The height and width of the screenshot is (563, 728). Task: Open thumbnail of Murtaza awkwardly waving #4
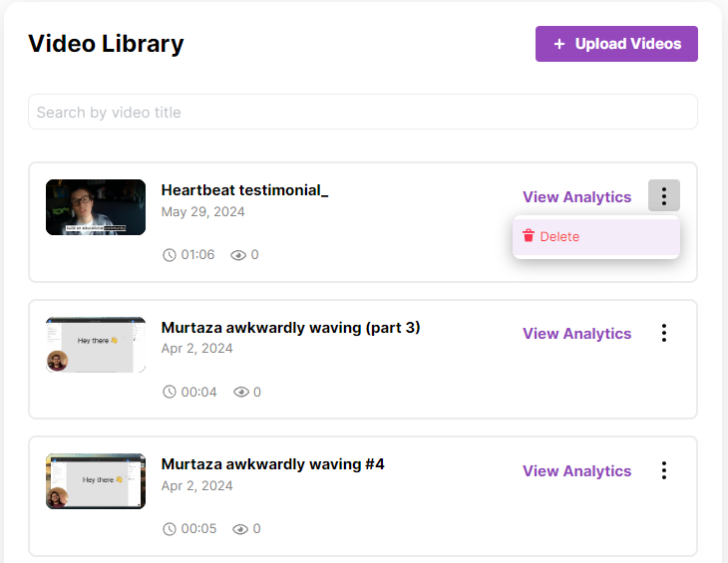[x=96, y=481]
